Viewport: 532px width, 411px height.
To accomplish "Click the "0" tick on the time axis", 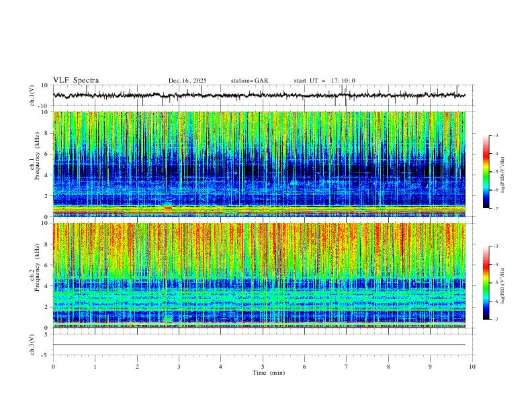I will click(53, 367).
